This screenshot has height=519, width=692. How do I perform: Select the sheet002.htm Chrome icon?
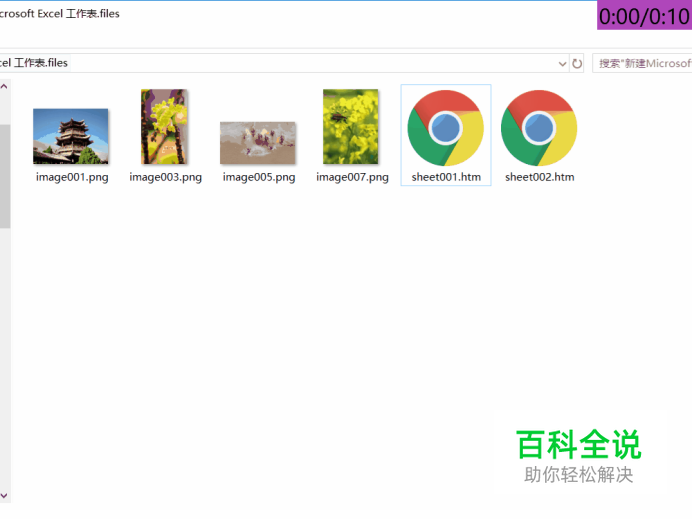[539, 128]
